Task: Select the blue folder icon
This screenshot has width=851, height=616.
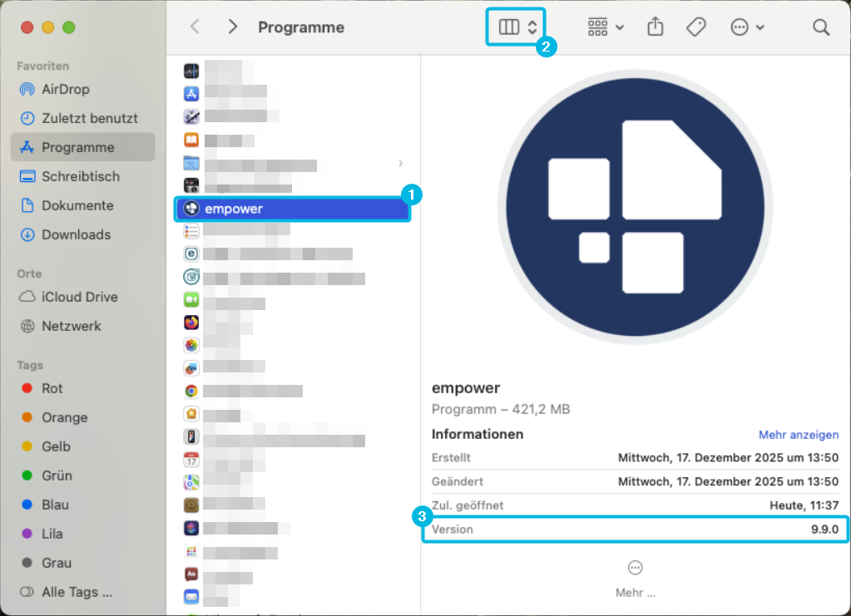Action: [191, 163]
